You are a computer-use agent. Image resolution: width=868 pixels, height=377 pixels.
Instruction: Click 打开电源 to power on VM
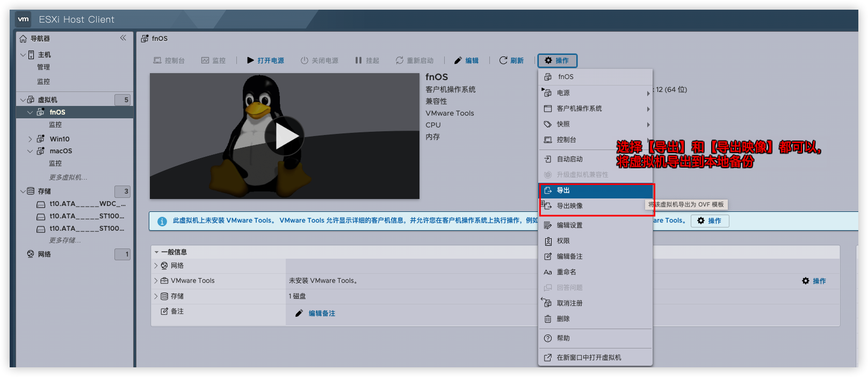(265, 60)
